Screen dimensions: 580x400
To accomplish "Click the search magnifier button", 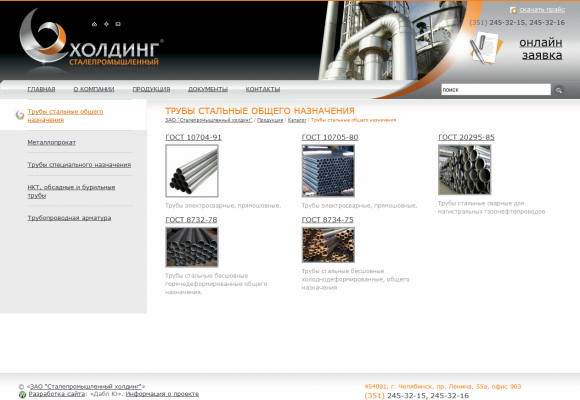I will pos(559,90).
